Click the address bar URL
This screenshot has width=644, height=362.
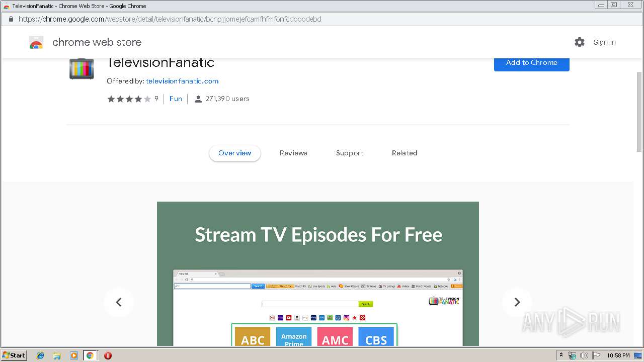point(170,19)
